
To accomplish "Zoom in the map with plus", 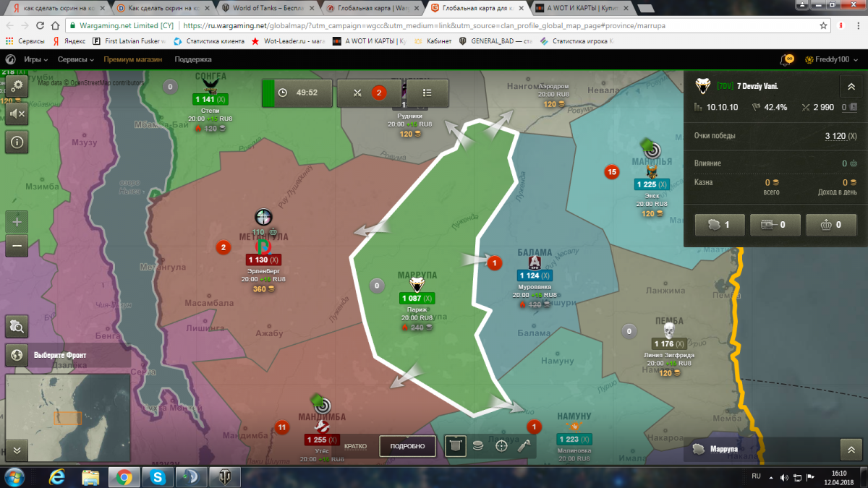I will click(16, 221).
